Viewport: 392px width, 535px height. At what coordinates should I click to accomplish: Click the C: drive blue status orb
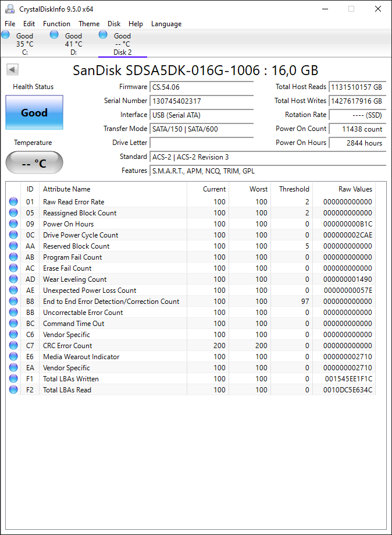(x=5, y=34)
